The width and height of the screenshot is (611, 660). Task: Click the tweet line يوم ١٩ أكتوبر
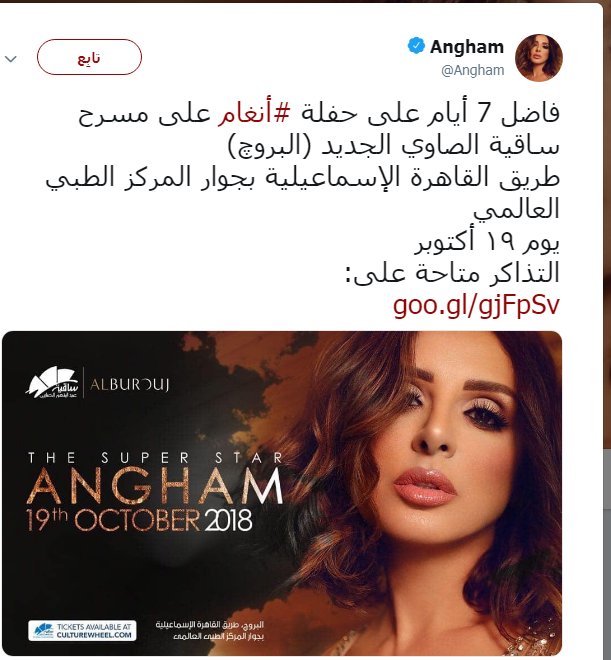tap(487, 242)
